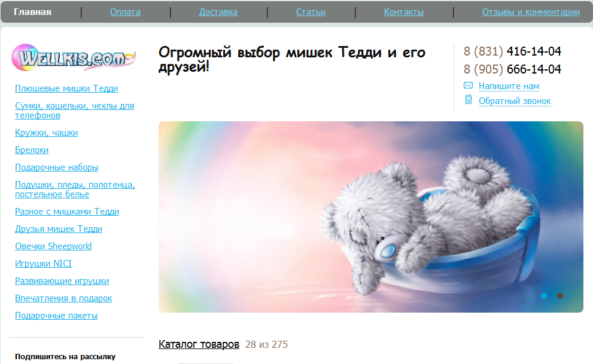Open the Статьи section
Viewport: 593px width, 364px height.
pyautogui.click(x=311, y=12)
